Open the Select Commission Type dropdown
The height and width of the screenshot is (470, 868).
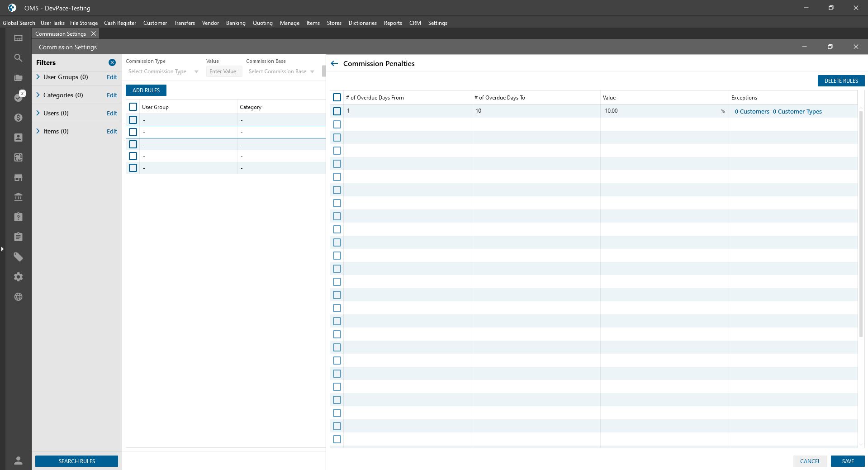163,71
